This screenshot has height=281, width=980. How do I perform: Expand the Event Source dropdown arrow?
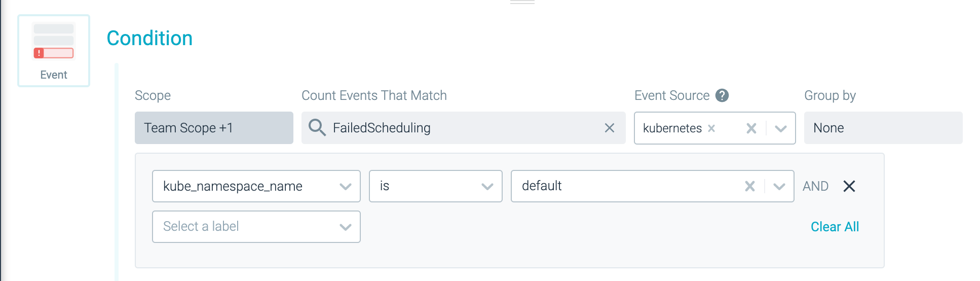coord(781,128)
